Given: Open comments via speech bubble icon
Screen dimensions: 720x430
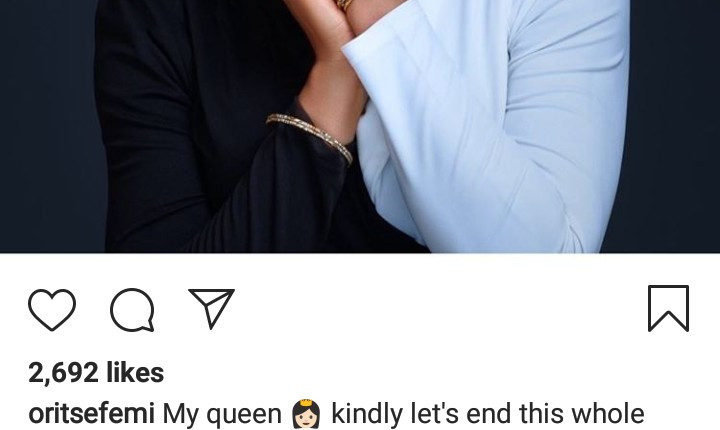Looking at the screenshot, I should click(132, 310).
